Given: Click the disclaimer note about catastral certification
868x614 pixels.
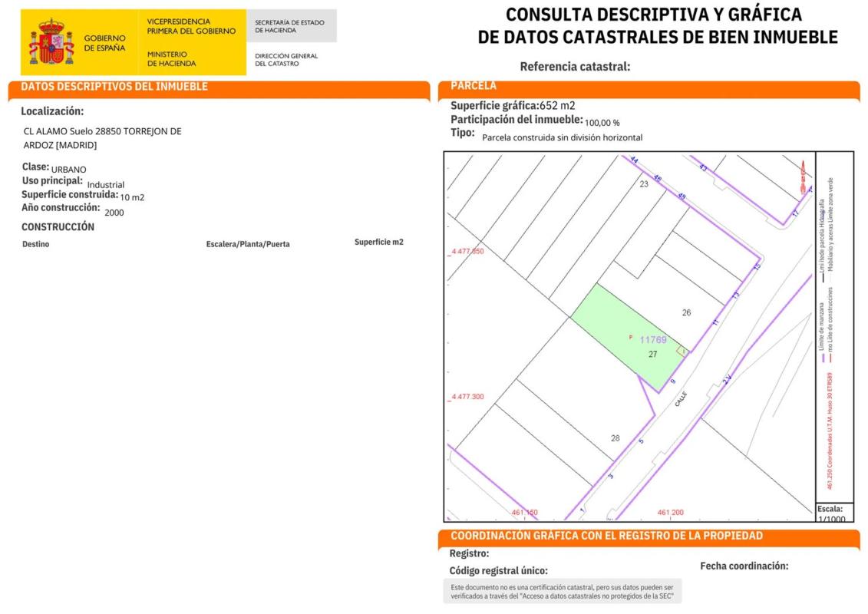Looking at the screenshot, I should click(563, 591).
